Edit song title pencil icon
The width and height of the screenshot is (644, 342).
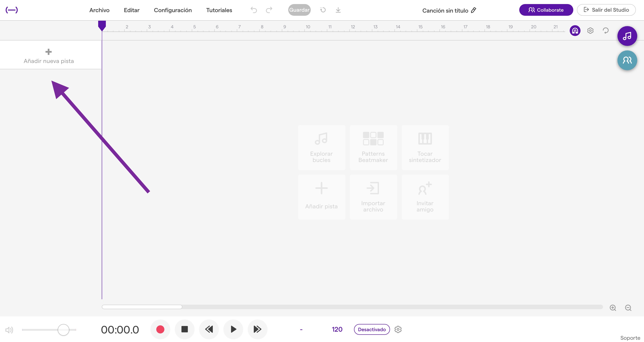[474, 10]
